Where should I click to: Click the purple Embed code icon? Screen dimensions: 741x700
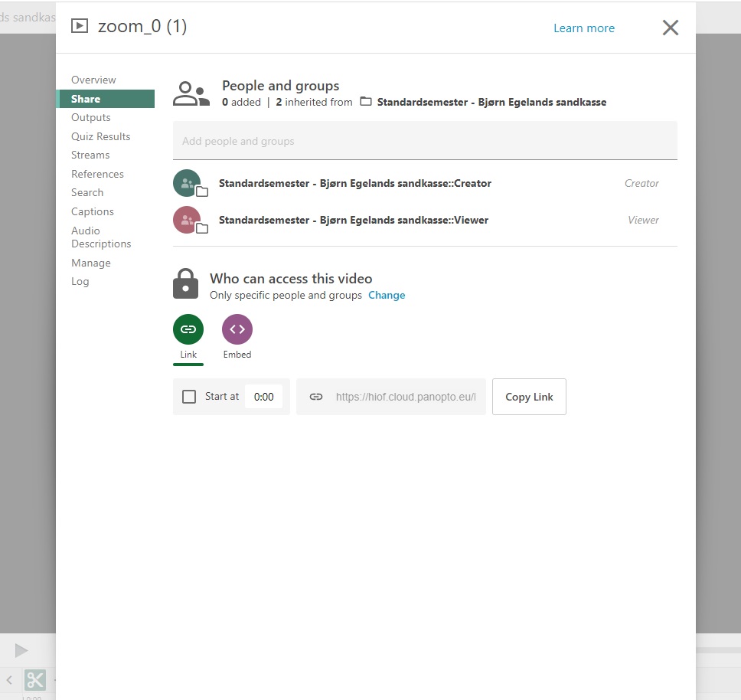(237, 329)
